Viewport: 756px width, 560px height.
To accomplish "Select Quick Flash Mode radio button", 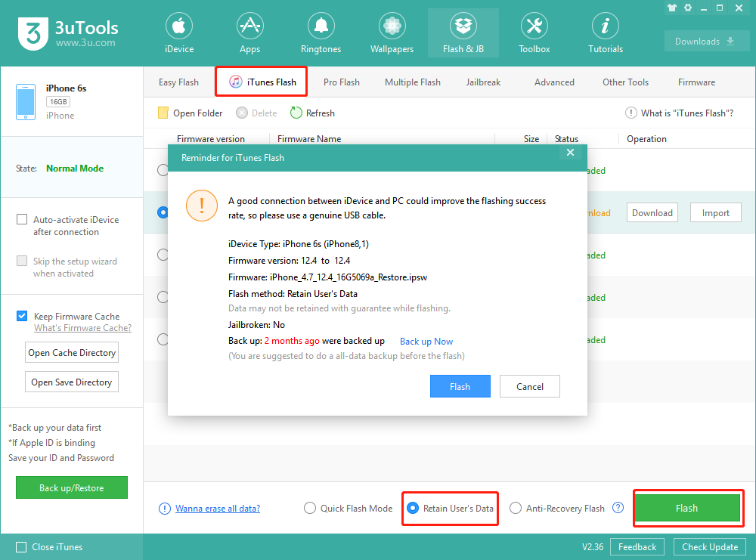I will pos(310,508).
